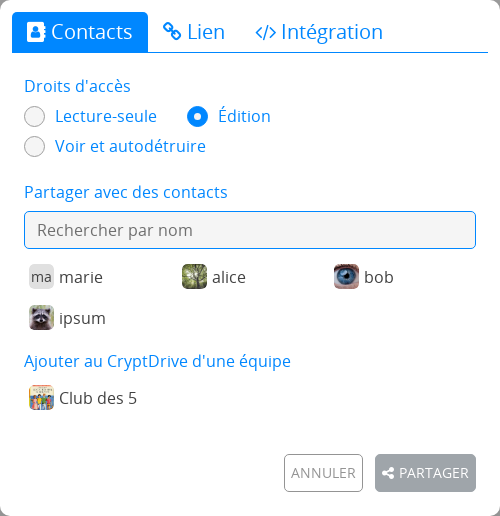Click the embed code brackets icon
Viewport: 500px width, 516px height.
(x=266, y=33)
